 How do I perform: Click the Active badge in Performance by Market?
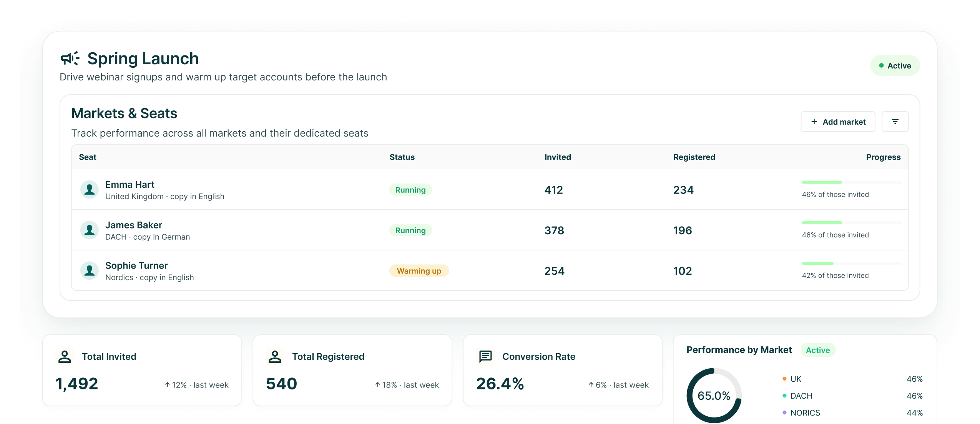tap(818, 350)
